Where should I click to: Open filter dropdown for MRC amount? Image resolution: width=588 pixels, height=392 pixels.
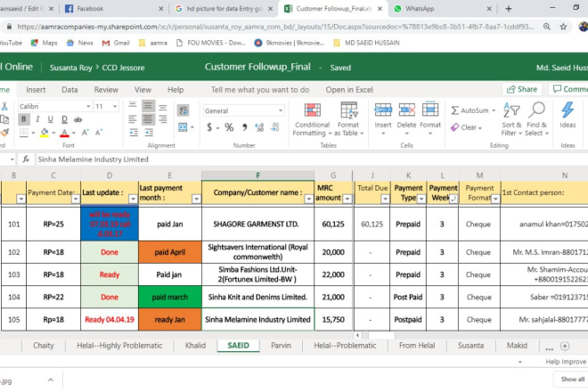pos(347,199)
